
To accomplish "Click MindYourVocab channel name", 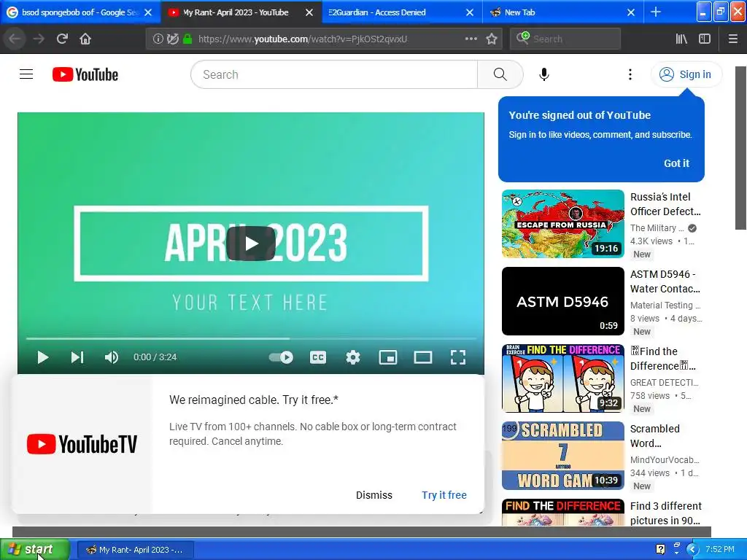I will click(665, 460).
